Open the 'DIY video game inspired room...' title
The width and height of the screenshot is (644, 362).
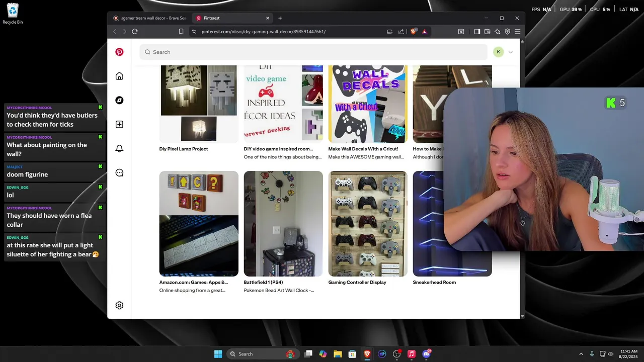point(278,149)
